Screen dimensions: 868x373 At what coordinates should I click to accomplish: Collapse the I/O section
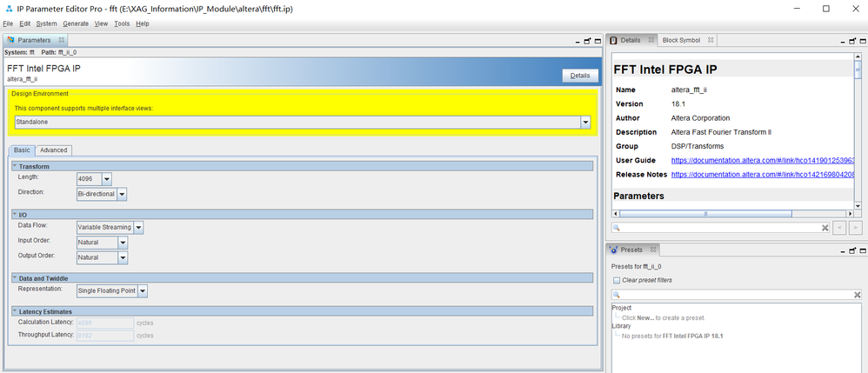pyautogui.click(x=15, y=214)
